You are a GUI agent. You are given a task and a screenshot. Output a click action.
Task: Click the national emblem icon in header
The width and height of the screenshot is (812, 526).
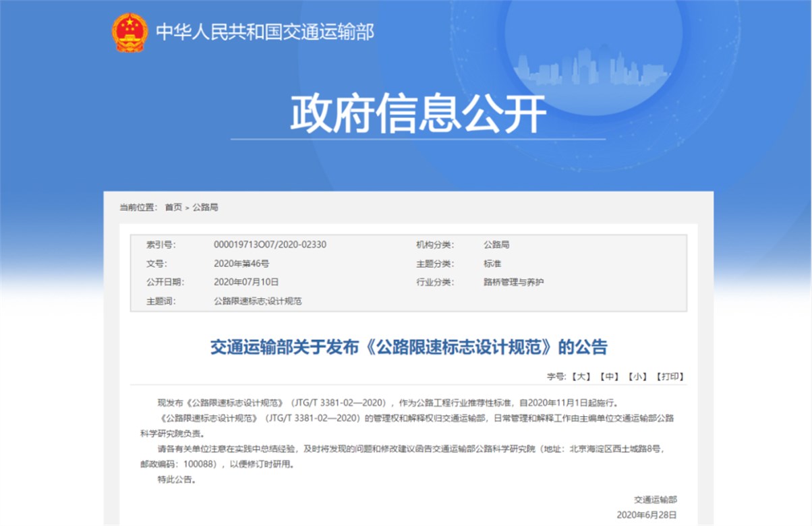click(x=129, y=32)
